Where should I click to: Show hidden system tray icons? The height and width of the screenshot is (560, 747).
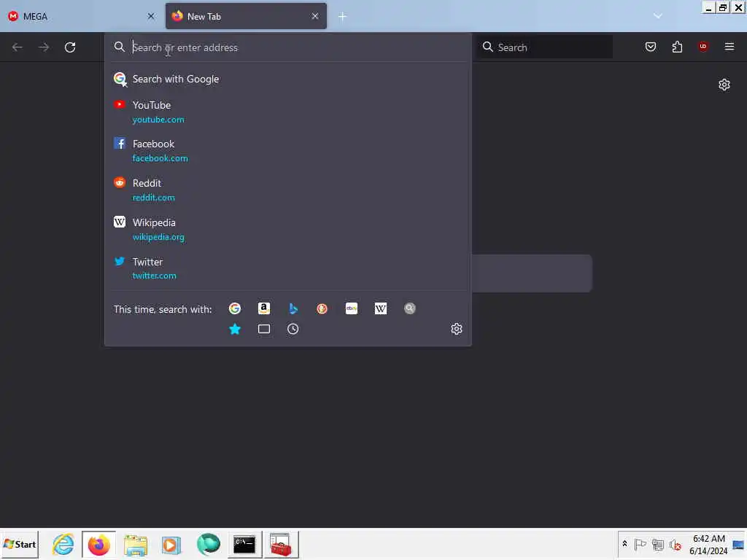(x=624, y=544)
